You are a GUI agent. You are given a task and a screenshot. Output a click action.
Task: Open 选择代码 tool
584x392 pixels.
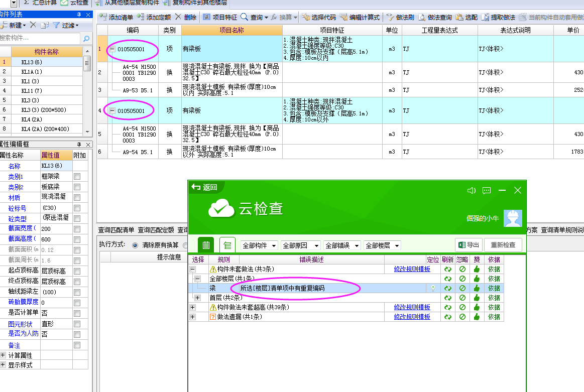pyautogui.click(x=319, y=17)
